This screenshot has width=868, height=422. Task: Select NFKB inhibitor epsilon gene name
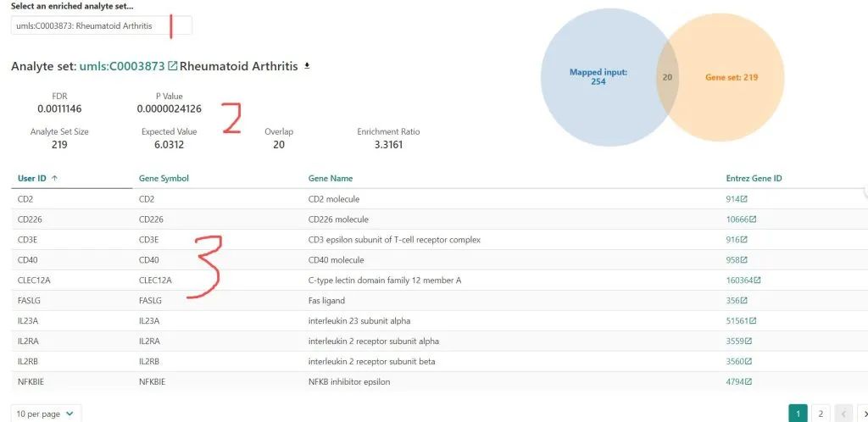pyautogui.click(x=349, y=381)
